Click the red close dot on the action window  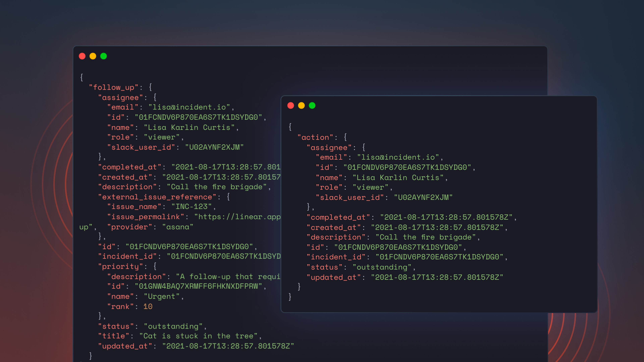[x=291, y=106]
